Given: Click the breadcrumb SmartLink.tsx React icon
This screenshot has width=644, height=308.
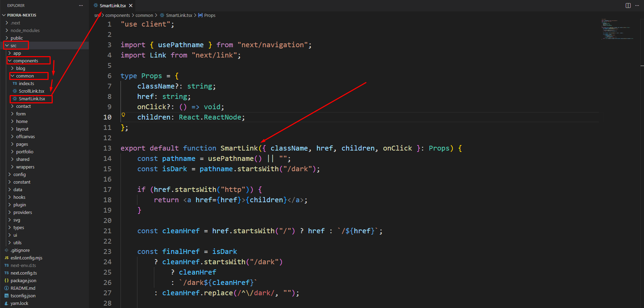Looking at the screenshot, I should (x=162, y=15).
